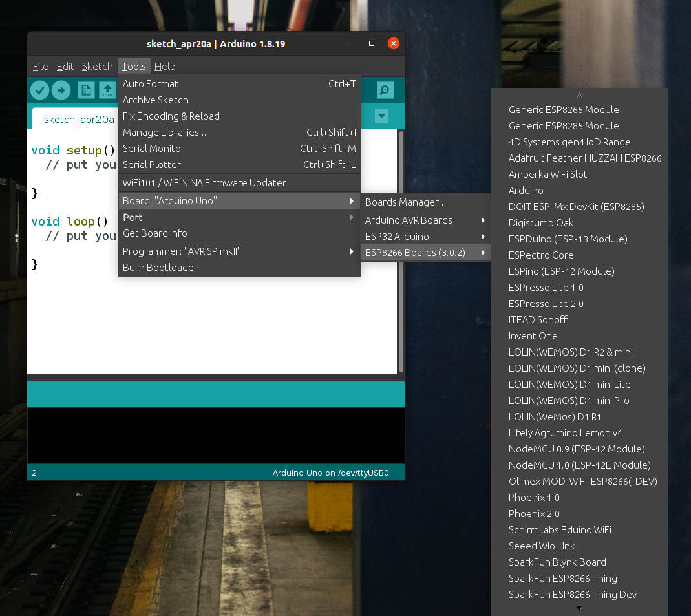
Task: Select Generic ESP8266 Module board
Action: pyautogui.click(x=580, y=110)
